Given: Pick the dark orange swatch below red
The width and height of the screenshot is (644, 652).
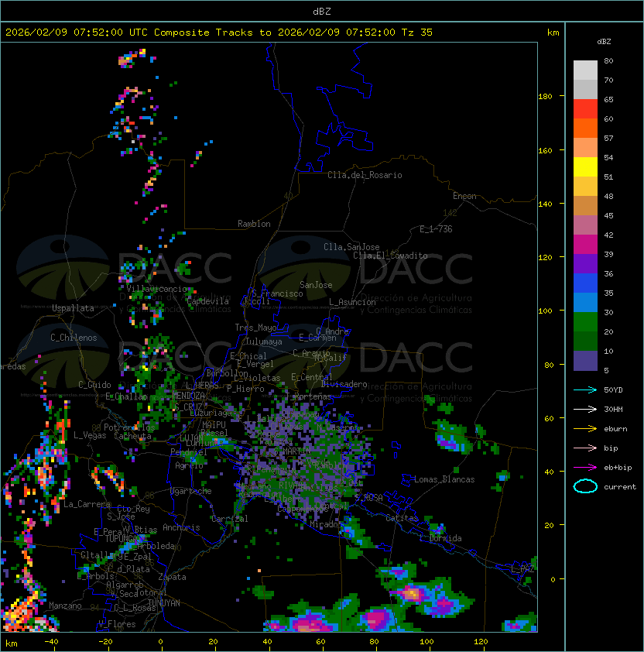Looking at the screenshot, I should [585, 128].
